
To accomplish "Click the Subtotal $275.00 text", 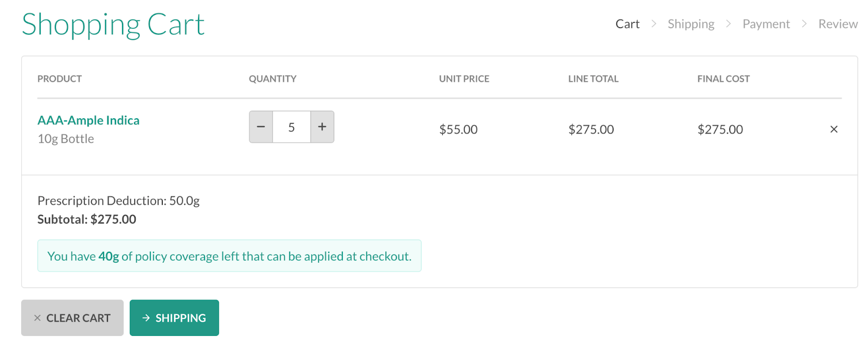I will [x=87, y=219].
